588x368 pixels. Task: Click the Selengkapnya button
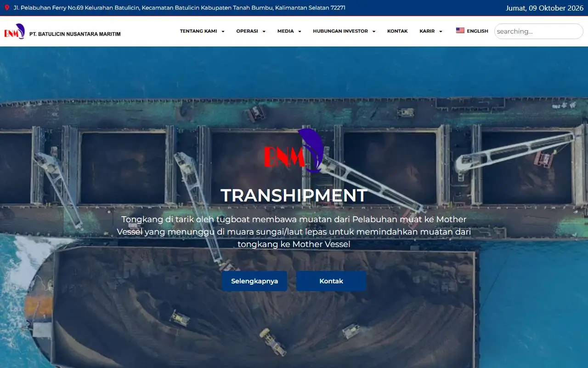[x=254, y=281]
